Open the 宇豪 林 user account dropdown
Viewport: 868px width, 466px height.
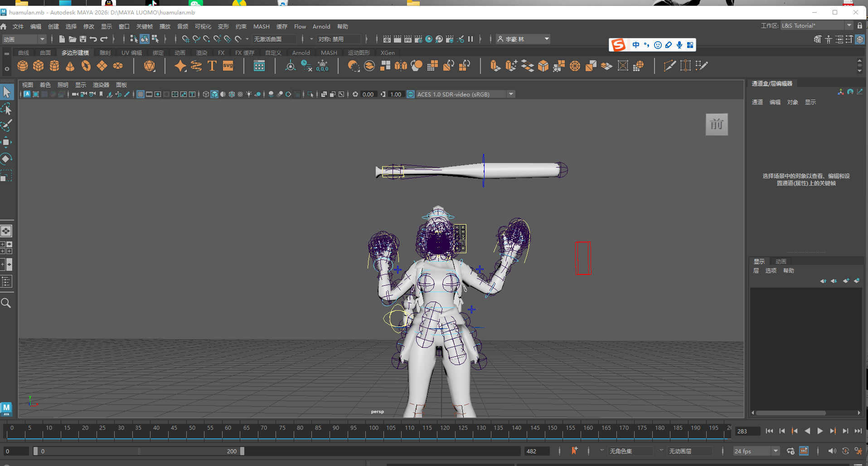click(x=523, y=39)
